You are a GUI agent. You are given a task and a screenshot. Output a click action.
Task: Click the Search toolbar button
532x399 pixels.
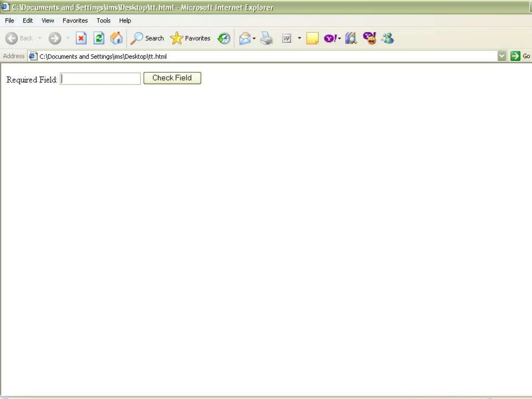[x=147, y=38]
